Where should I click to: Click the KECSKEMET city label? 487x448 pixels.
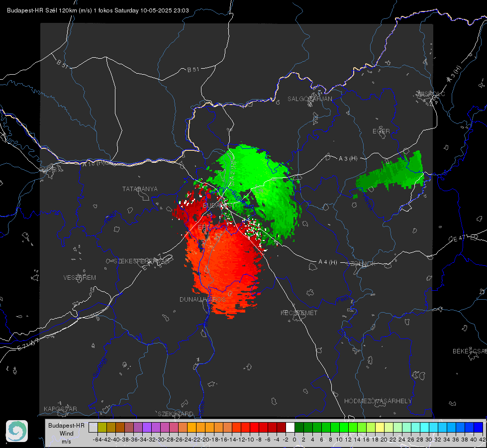pos(299,313)
